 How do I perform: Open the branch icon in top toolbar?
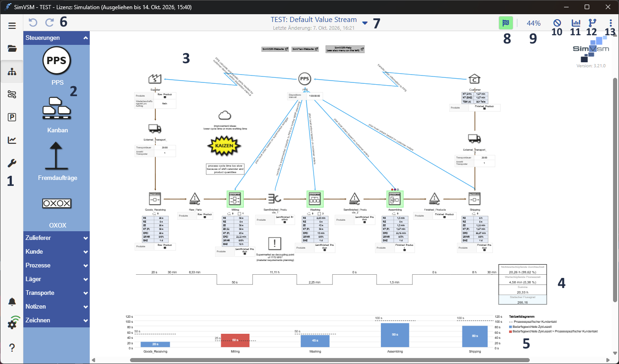(592, 23)
